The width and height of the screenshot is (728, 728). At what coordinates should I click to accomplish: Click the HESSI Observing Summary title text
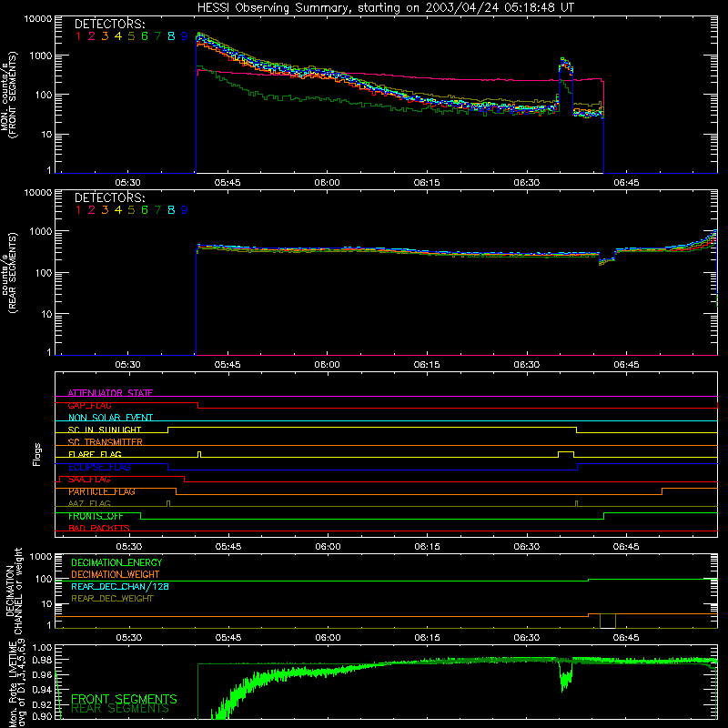click(385, 8)
